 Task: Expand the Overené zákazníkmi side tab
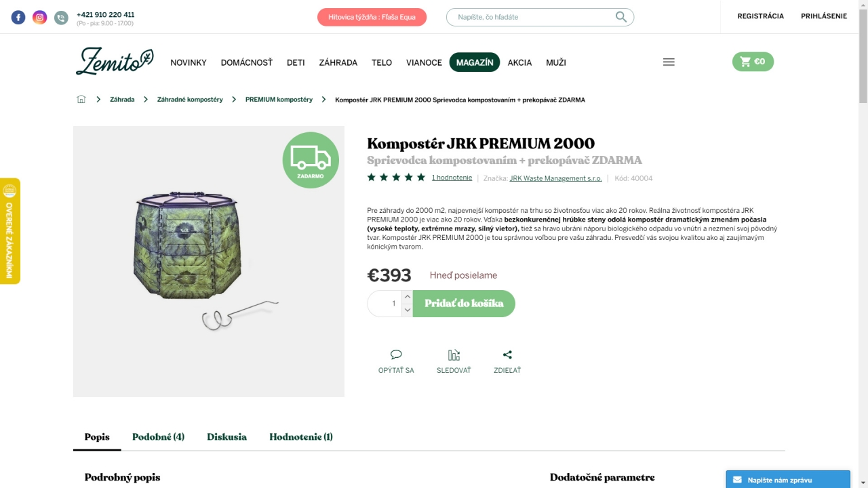click(x=10, y=231)
